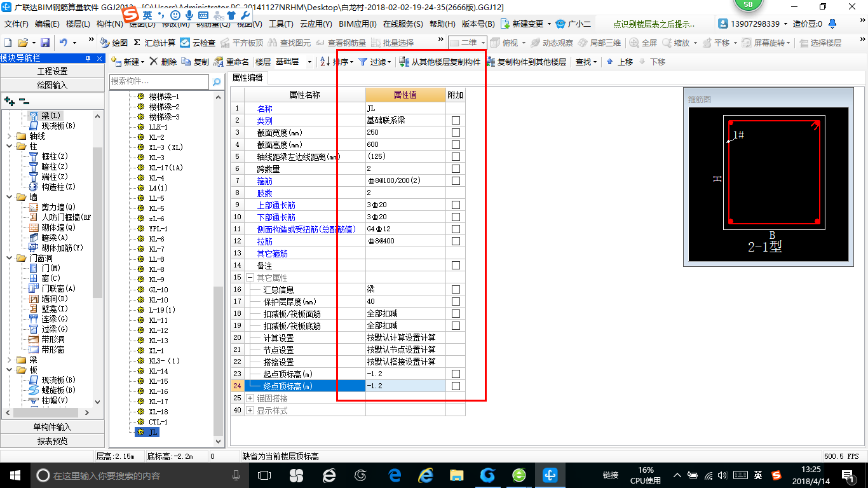868x488 pixels.
Task: Select 剪力墙(Q) in the navigation tree
Action: point(51,207)
